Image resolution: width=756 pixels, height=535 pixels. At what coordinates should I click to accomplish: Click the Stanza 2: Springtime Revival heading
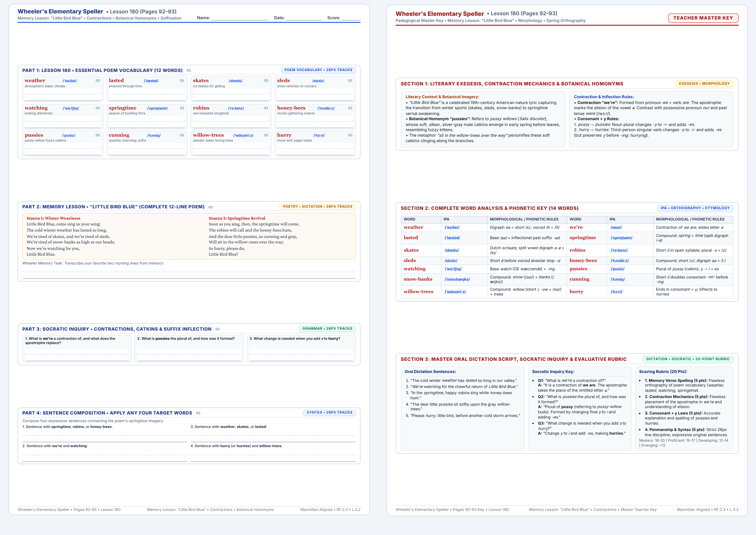(237, 218)
